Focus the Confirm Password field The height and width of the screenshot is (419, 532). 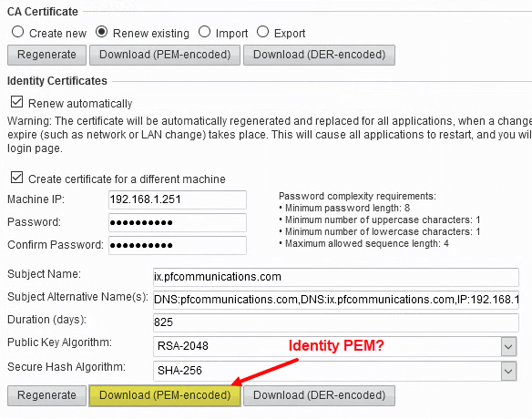[x=178, y=245]
